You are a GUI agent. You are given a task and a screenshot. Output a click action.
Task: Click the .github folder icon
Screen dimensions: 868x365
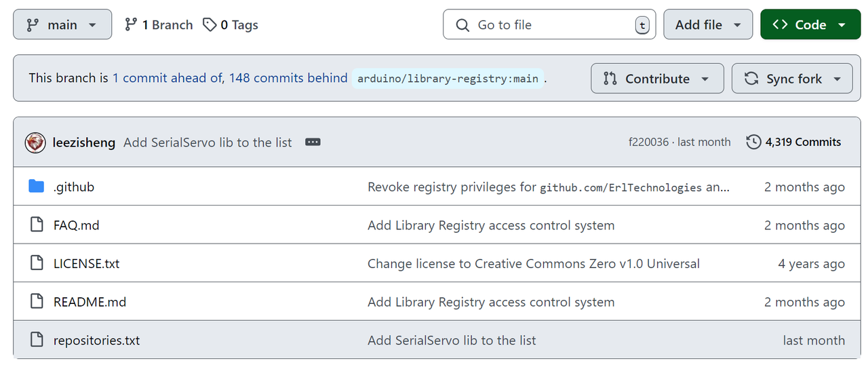(x=37, y=187)
